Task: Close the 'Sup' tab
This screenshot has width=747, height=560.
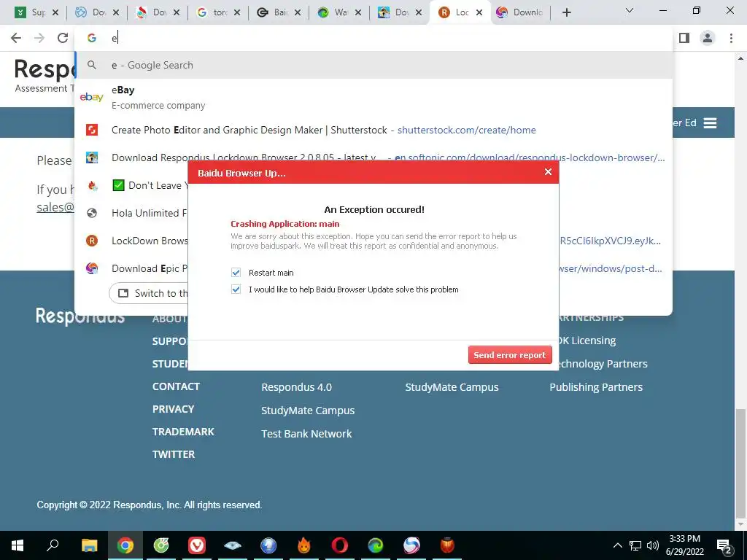Action: pos(55,12)
